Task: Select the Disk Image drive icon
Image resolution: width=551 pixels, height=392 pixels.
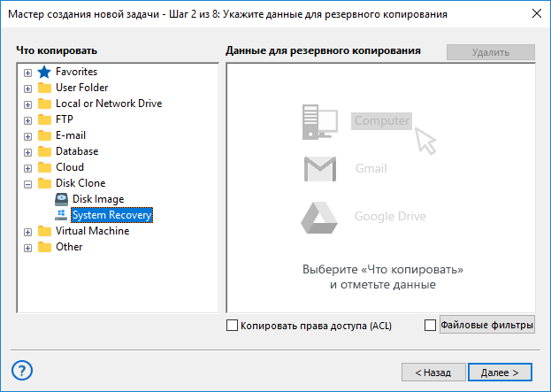Action: (x=61, y=199)
